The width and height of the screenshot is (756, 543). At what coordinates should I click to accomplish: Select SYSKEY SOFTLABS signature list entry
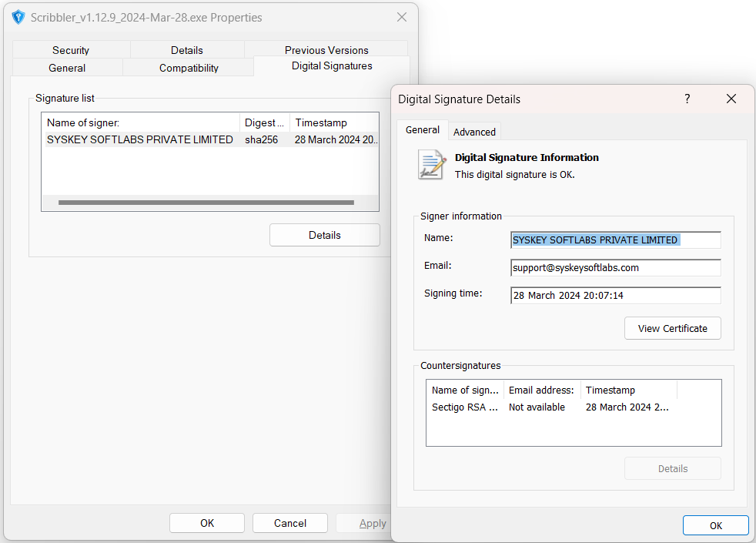pos(140,139)
